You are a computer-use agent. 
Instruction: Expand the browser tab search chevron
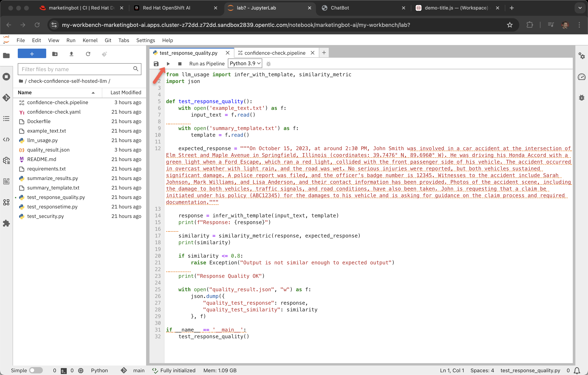tap(580, 8)
